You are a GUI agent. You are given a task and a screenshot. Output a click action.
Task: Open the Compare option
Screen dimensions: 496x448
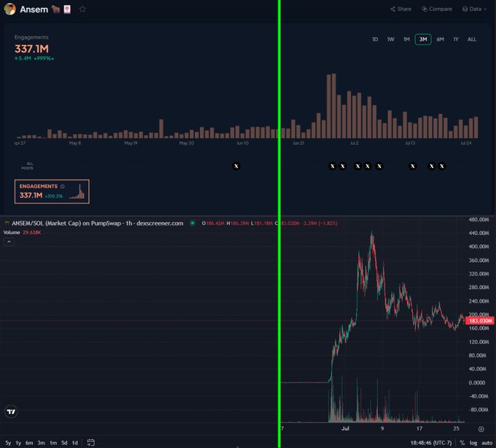(437, 9)
